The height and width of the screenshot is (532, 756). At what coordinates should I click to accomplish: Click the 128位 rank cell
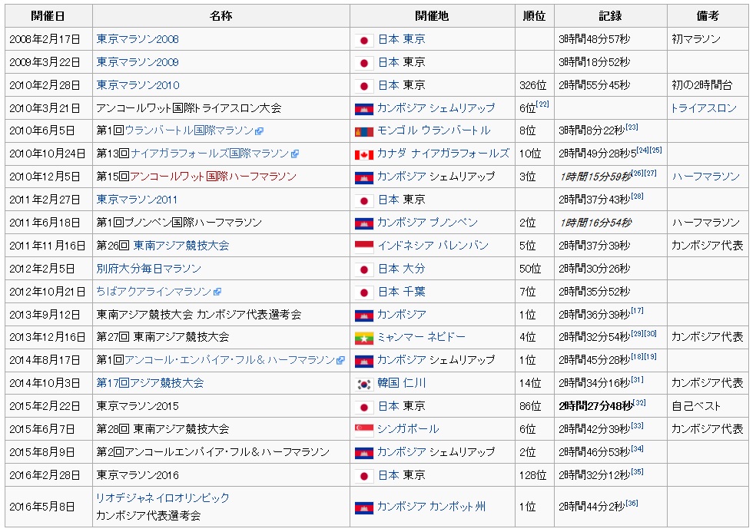click(534, 475)
